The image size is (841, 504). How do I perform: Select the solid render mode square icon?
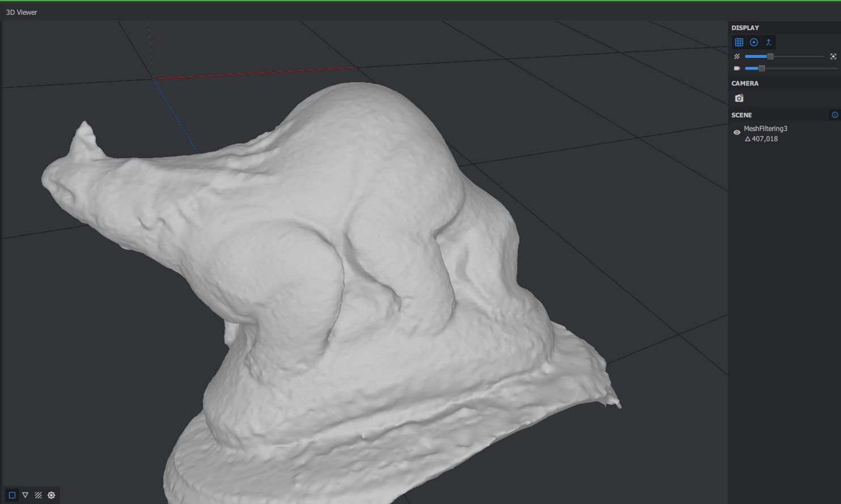tap(12, 495)
